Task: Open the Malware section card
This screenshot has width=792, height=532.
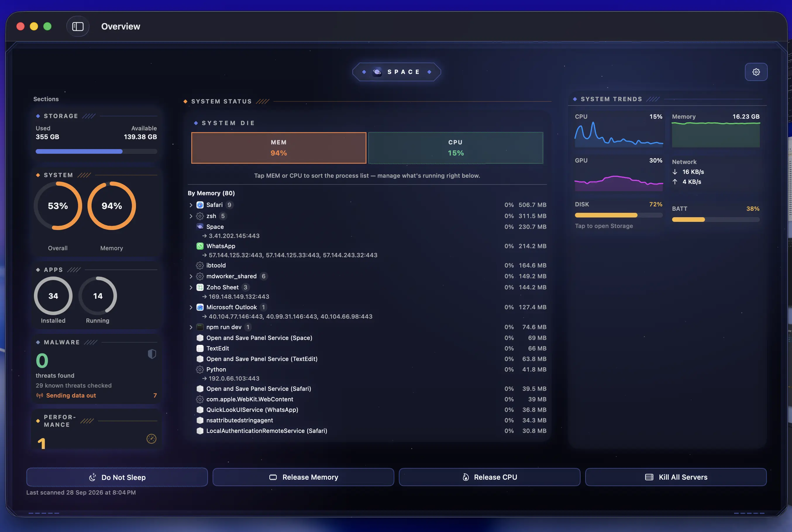Action: [x=97, y=369]
